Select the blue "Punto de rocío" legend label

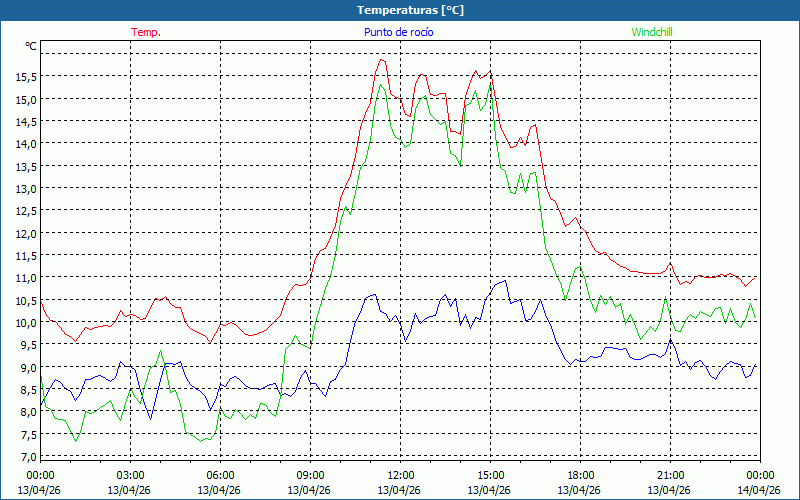399,32
